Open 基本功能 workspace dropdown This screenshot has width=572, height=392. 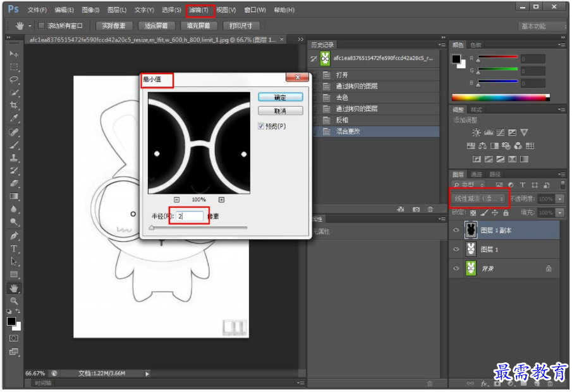[541, 27]
